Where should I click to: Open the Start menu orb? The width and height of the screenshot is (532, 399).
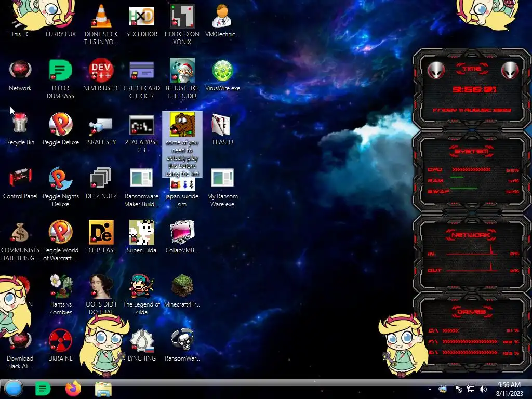click(14, 389)
